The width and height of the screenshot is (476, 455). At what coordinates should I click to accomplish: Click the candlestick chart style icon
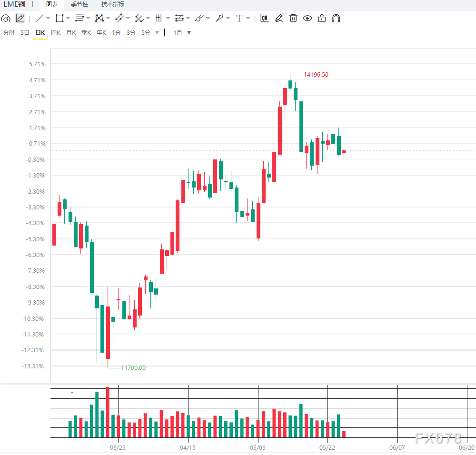[x=264, y=18]
